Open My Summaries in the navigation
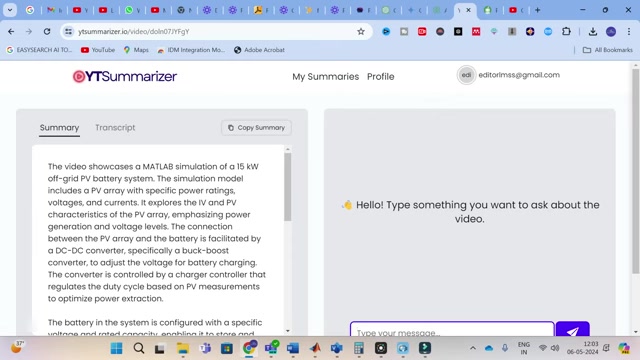640x360 pixels. (x=325, y=76)
